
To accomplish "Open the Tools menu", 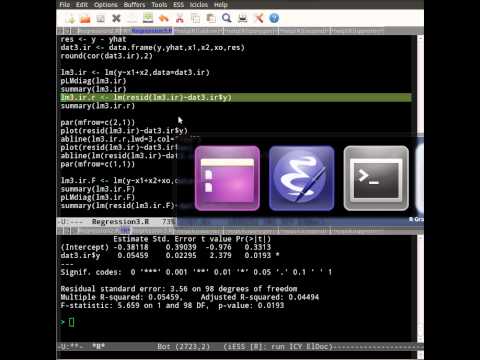I will pyautogui.click(x=159, y=5).
